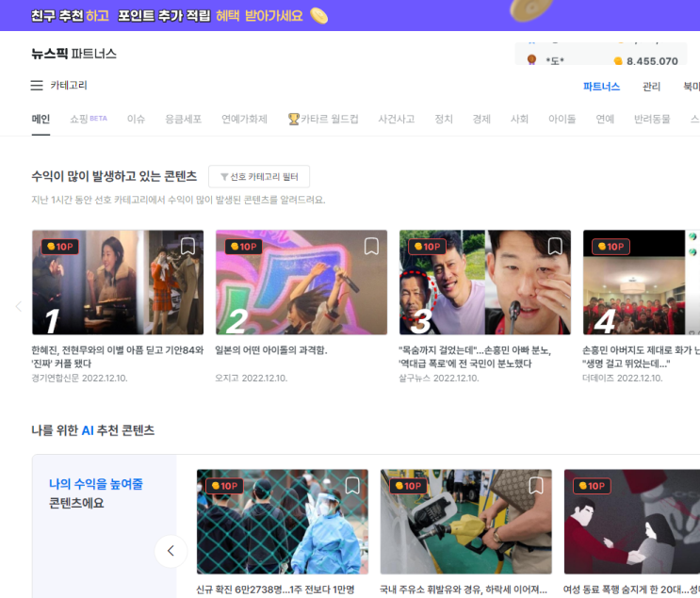The image size is (700, 598).
Task: Go to the 사건사고 tab
Action: [397, 120]
